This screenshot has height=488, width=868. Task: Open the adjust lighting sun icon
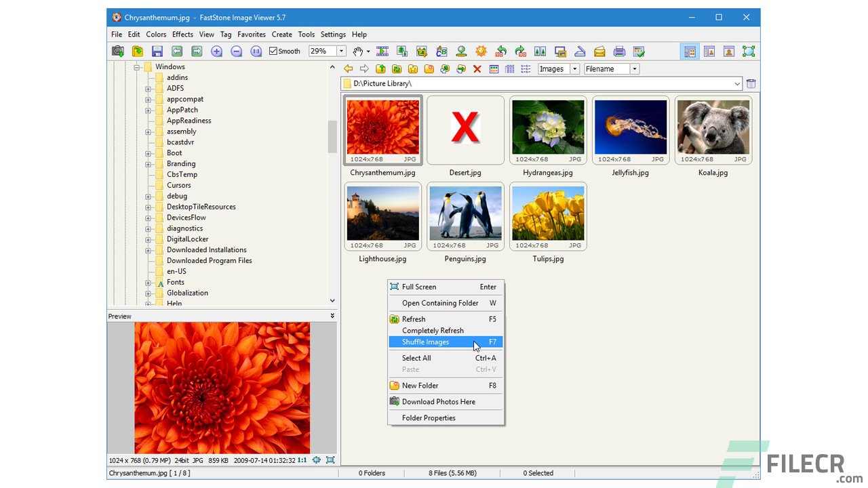click(481, 51)
